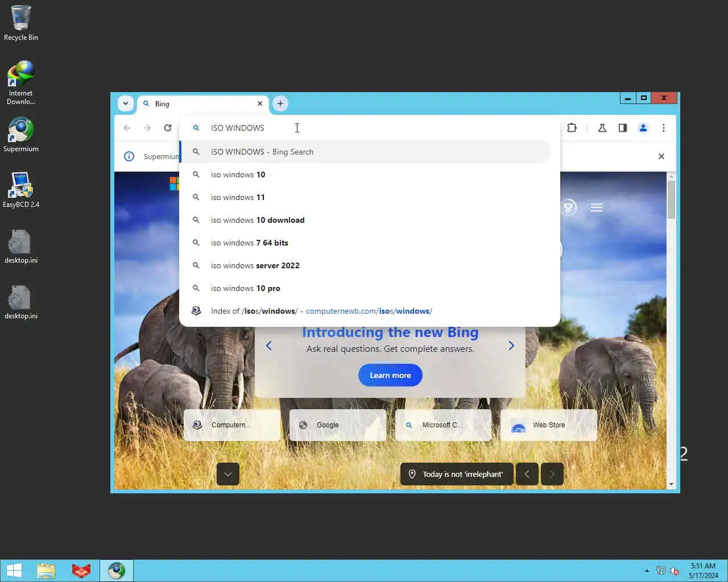Open 'Today is not irrelephant' image info
The height and width of the screenshot is (582, 728).
coord(457,474)
